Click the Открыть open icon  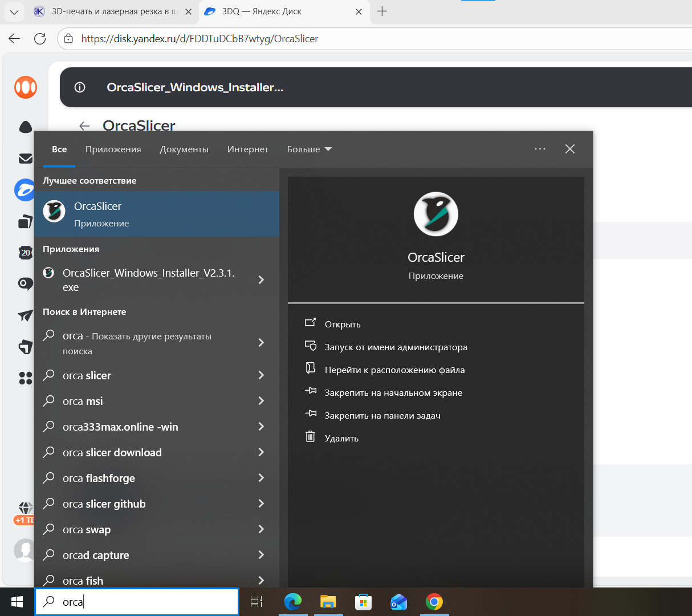310,323
